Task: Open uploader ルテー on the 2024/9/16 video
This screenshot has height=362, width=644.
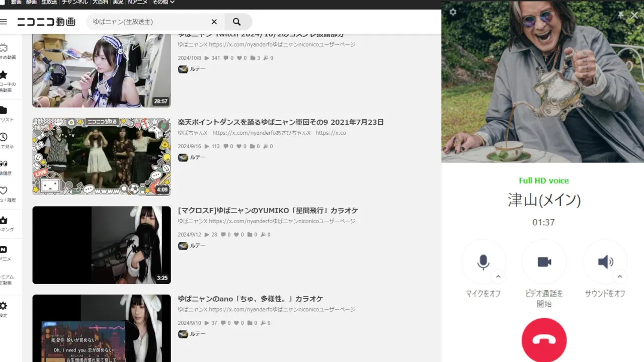Action: click(x=192, y=157)
